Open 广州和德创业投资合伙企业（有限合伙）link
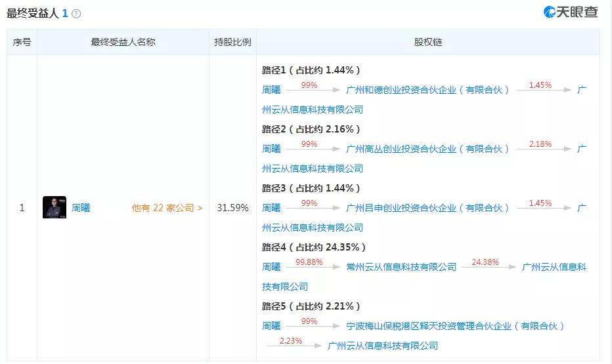 click(427, 90)
